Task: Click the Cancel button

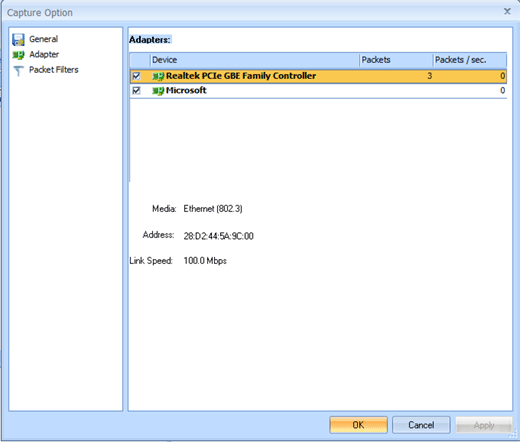Action: tap(421, 425)
